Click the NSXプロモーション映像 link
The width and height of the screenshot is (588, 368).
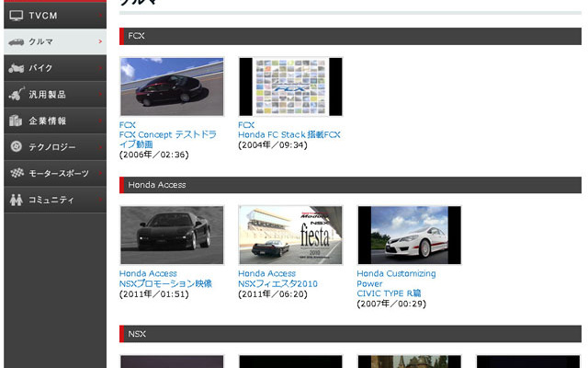[165, 283]
